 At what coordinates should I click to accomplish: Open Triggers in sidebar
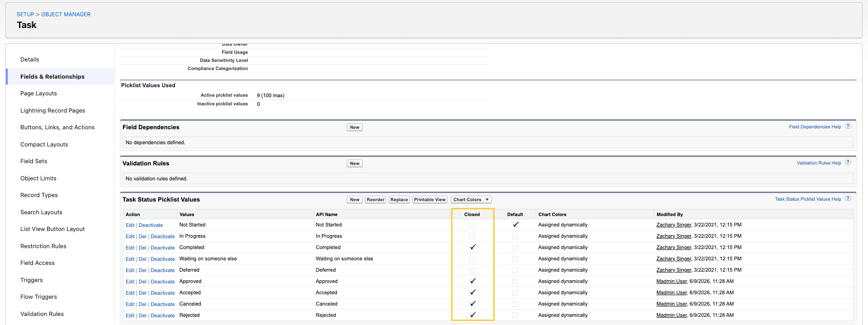[x=32, y=280]
